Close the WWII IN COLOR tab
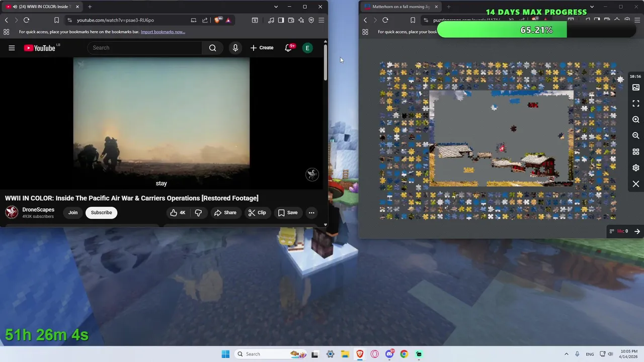 point(77,7)
